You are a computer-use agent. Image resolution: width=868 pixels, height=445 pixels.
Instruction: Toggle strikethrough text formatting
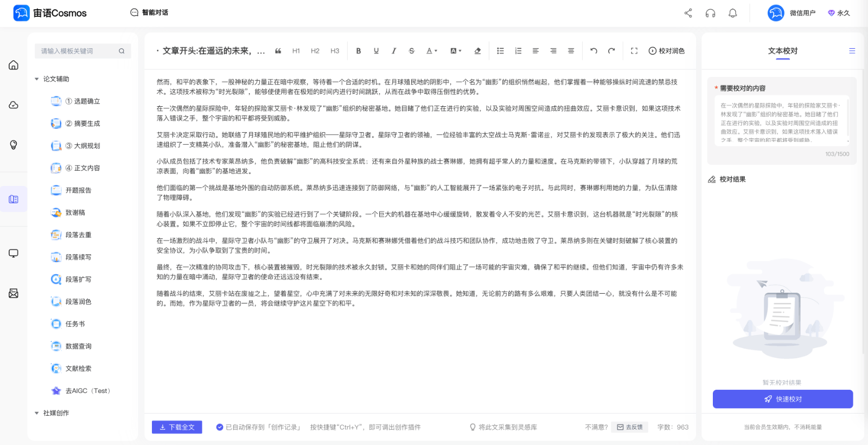pyautogui.click(x=412, y=51)
